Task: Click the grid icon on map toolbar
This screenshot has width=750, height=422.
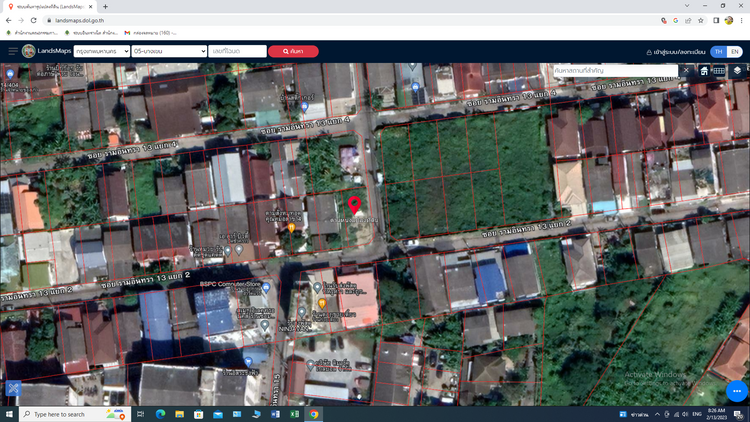Action: tap(720, 71)
